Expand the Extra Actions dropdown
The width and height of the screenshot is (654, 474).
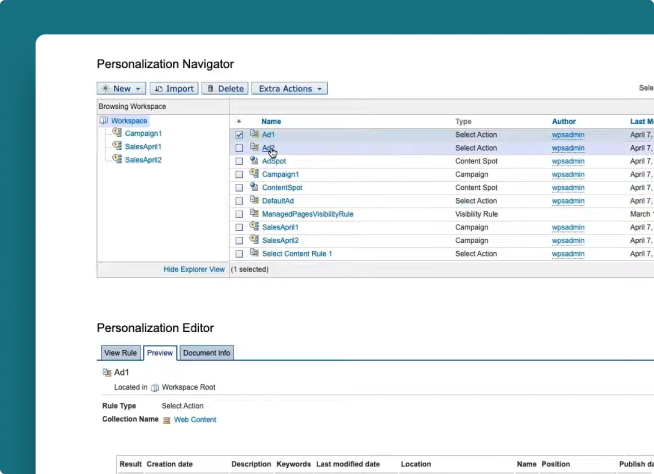(x=290, y=89)
